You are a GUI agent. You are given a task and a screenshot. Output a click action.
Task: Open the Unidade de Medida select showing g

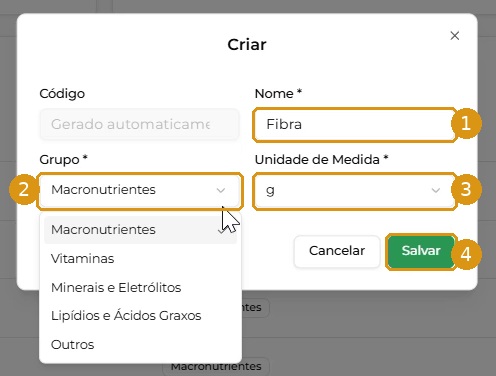coord(354,191)
